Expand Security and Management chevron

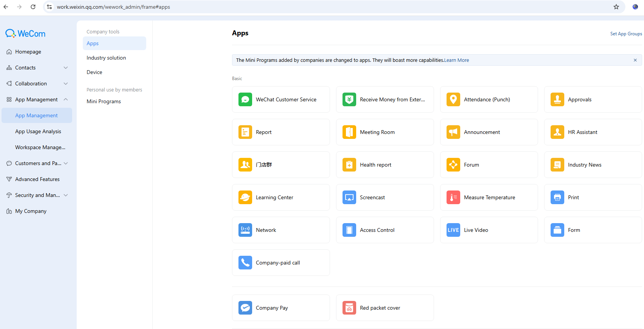point(66,195)
